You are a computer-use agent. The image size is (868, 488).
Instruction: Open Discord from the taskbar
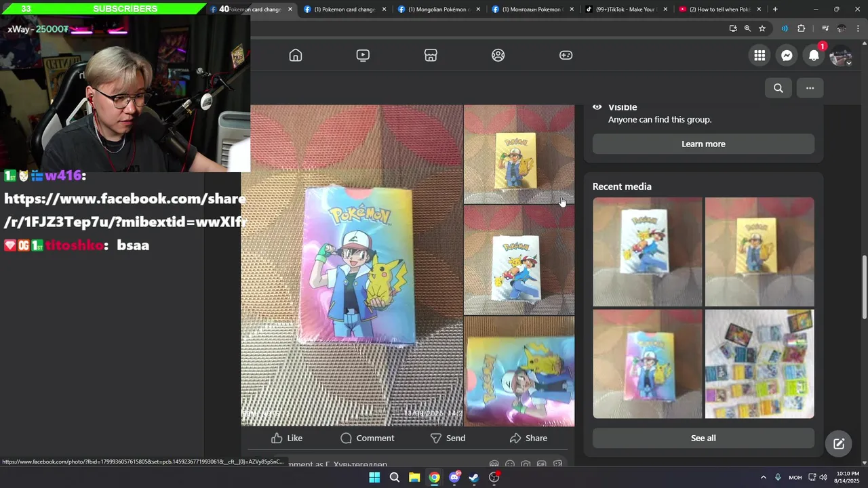(454, 477)
